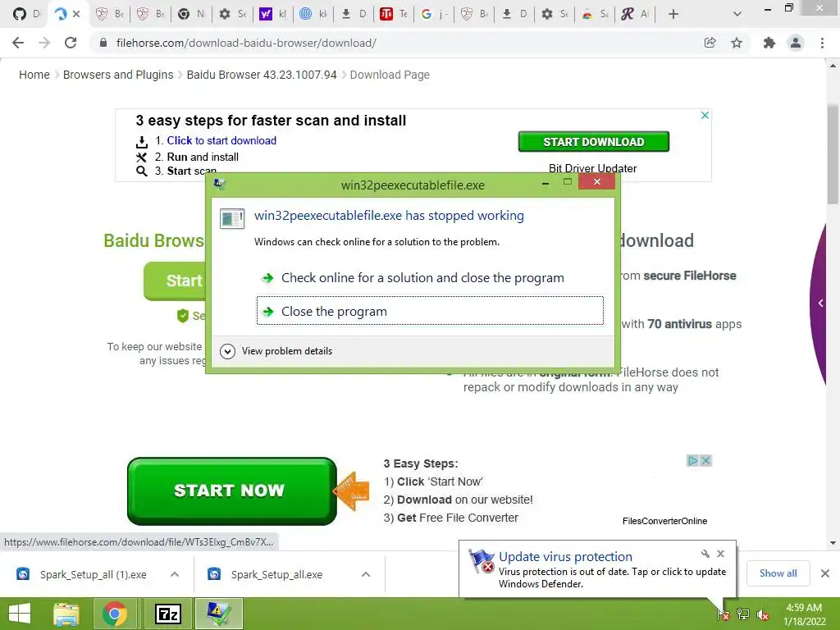840x630 pixels.
Task: Click the page vertical scrollbar thumb
Action: click(x=833, y=154)
